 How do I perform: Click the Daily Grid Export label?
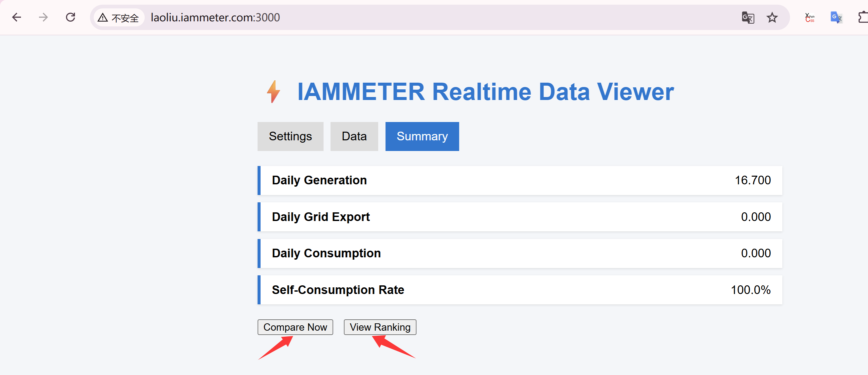[x=321, y=217]
